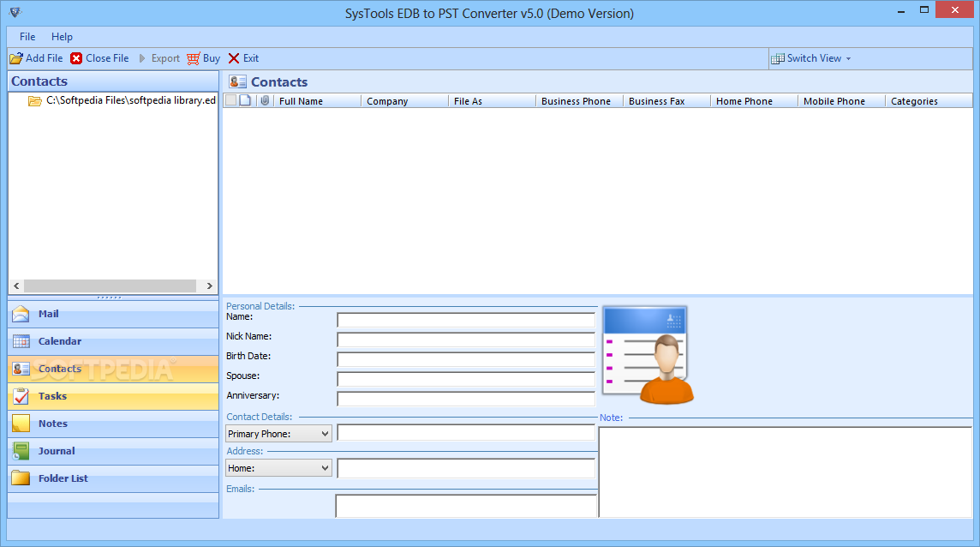The width and height of the screenshot is (980, 547).
Task: Click the Add File button label
Action: point(45,58)
